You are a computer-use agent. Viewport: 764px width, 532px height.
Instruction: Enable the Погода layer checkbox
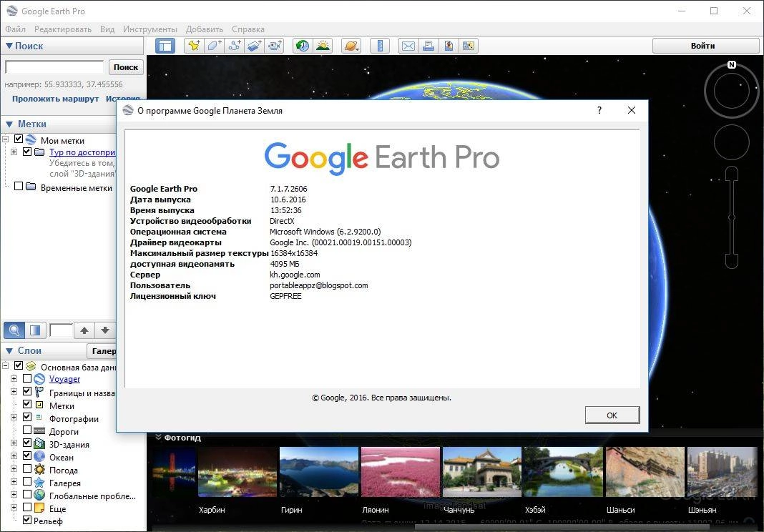point(27,468)
